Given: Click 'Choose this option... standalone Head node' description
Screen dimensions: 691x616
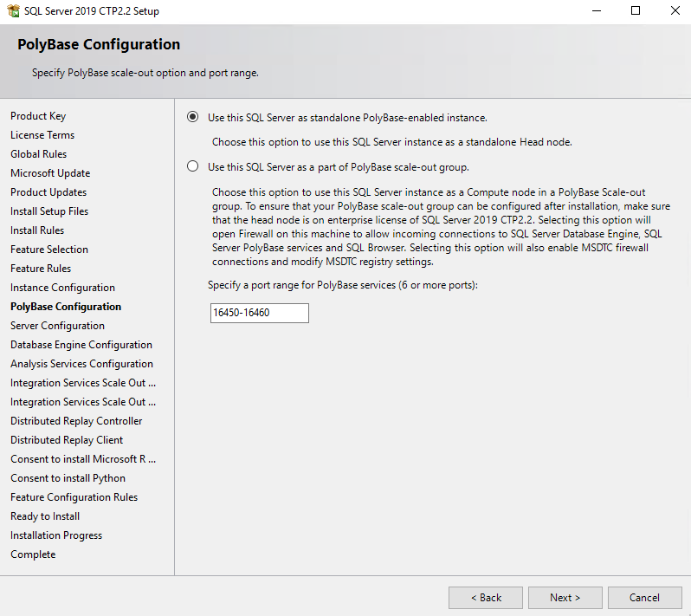Looking at the screenshot, I should [392, 142].
